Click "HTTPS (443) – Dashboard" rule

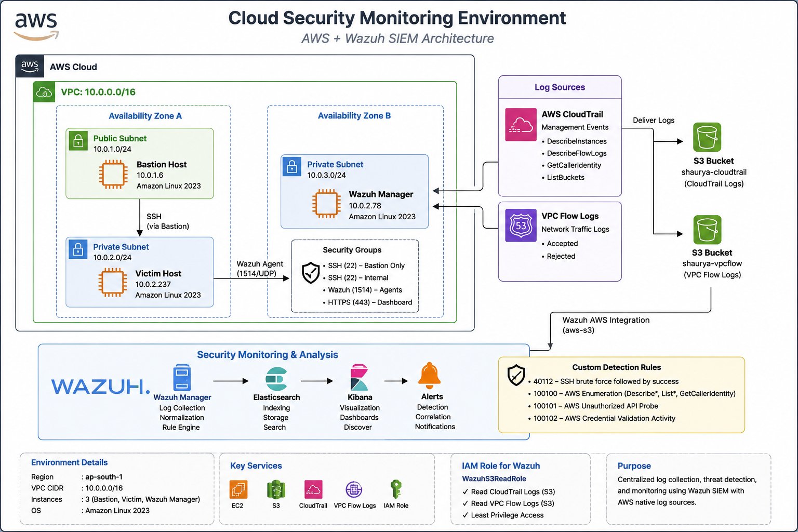(x=370, y=302)
